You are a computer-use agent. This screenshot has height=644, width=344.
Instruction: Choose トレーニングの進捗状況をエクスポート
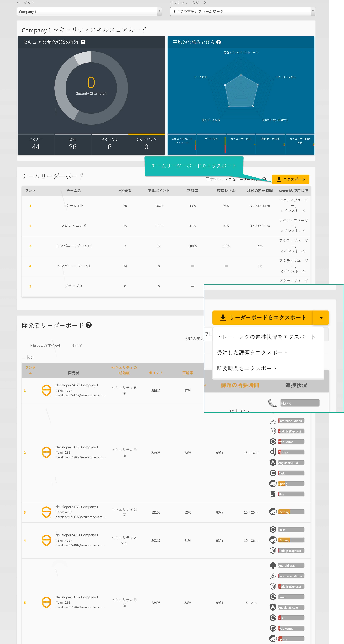point(266,337)
